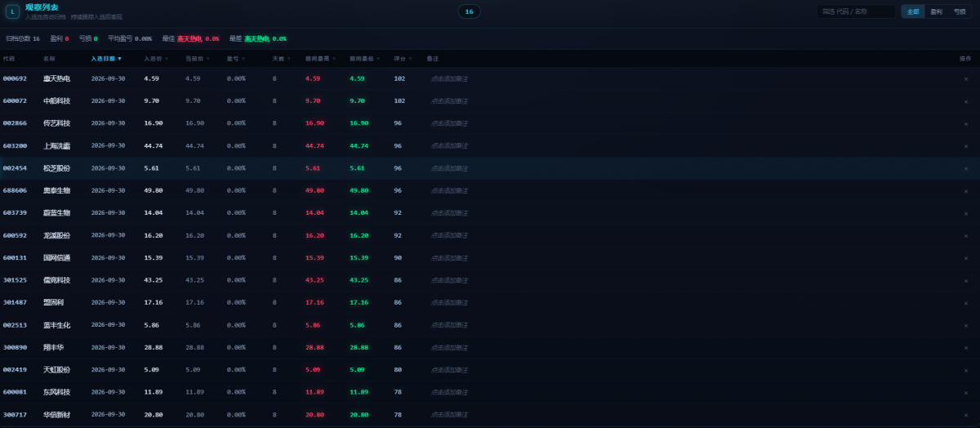980x428 pixels.
Task: Delete the 600592 龙溪股份 entry via ×
Action: 966,235
